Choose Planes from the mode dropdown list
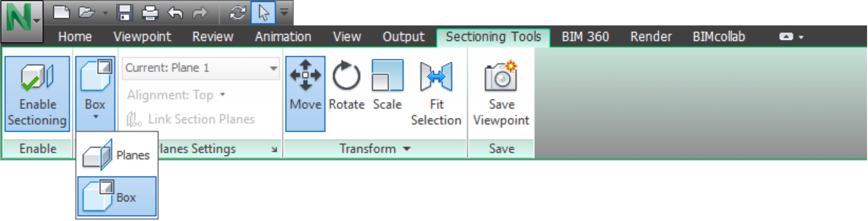Viewport: 868px width, 221px height. [117, 155]
